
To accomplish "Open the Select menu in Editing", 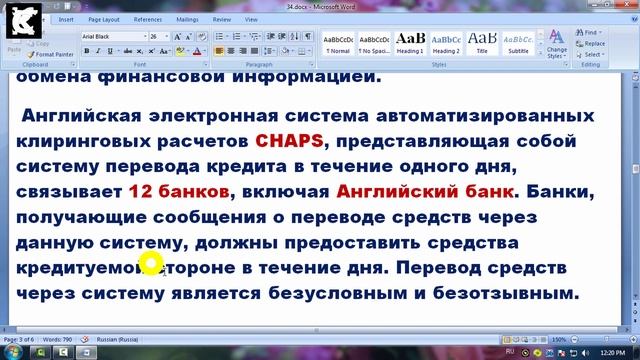I will [590, 54].
